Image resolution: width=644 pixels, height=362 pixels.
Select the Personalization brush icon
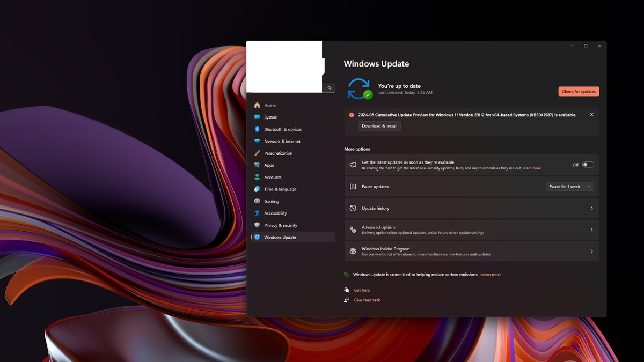[258, 153]
